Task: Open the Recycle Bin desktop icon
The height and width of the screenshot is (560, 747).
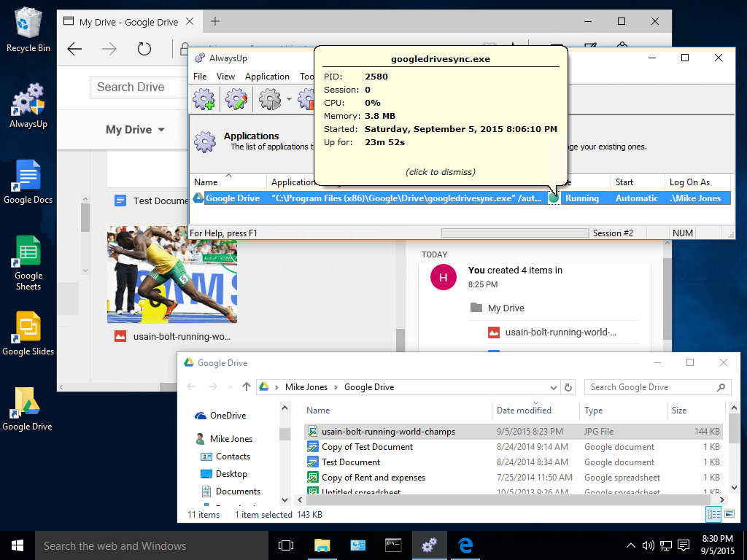Action: tap(28, 30)
